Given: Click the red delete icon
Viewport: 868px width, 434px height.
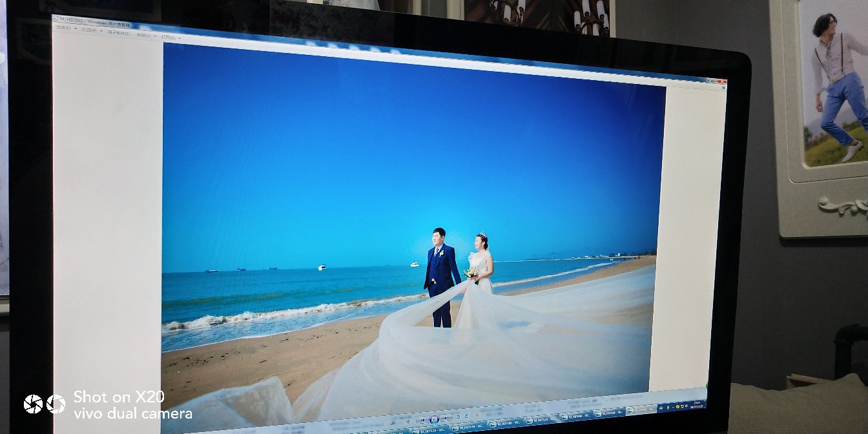Looking at the screenshot, I should point(477,415).
